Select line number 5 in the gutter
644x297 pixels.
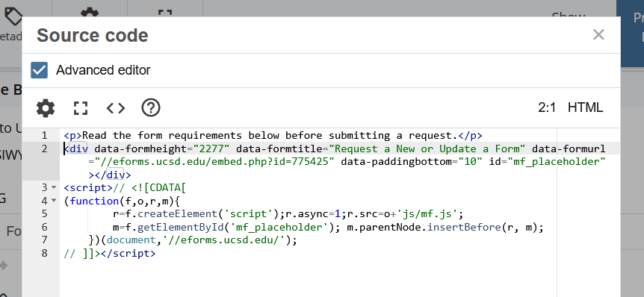[44, 213]
